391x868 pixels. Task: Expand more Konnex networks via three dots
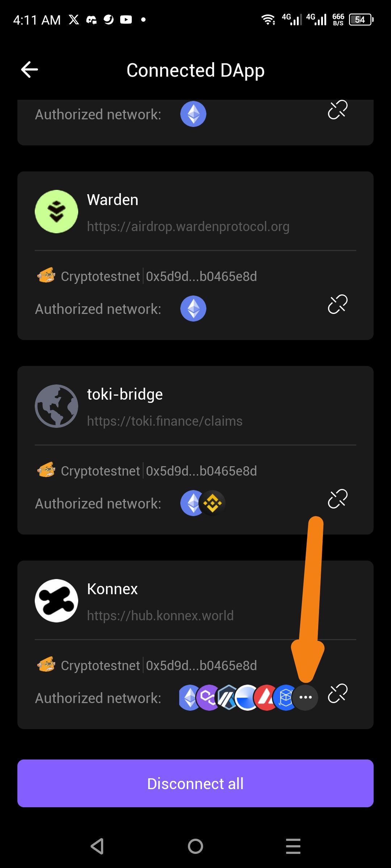305,697
